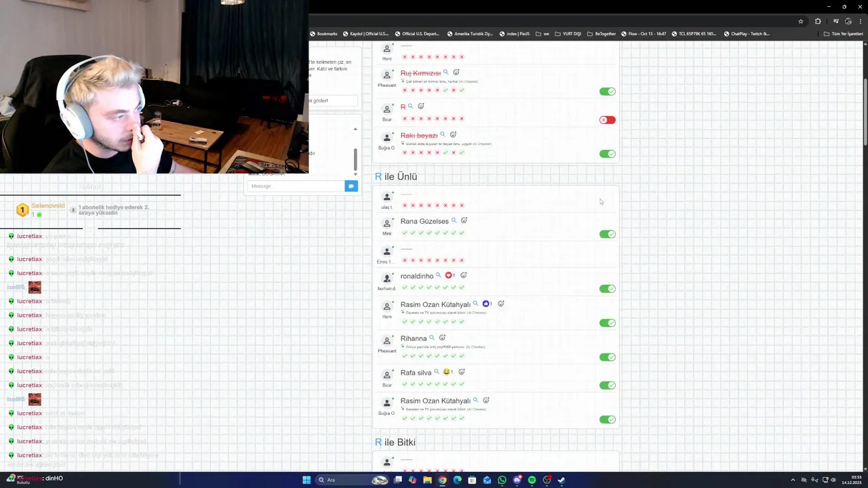Image resolution: width=868 pixels, height=488 pixels.
Task: Switch off ronaldinho approval toggle
Action: [x=608, y=289]
